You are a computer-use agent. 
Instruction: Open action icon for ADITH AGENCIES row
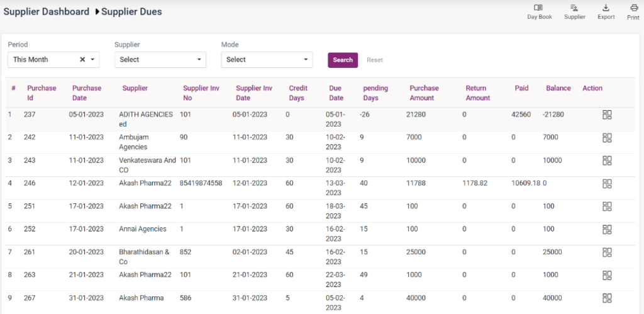click(x=607, y=115)
